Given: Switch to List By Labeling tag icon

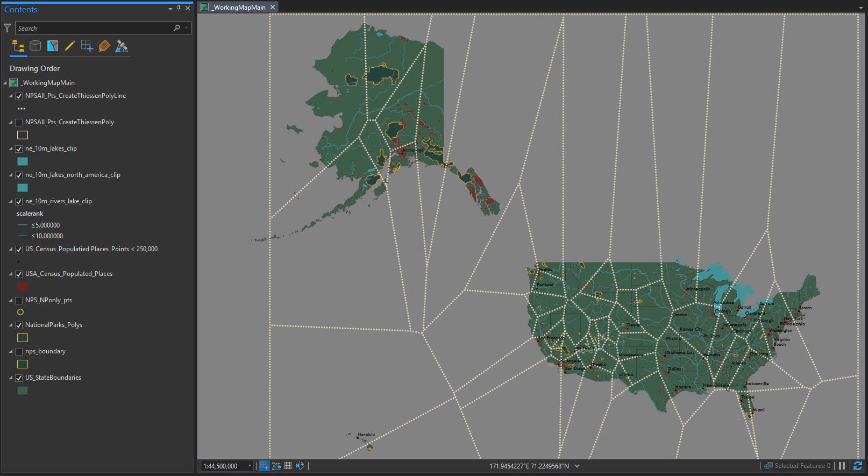Looking at the screenshot, I should click(x=104, y=46).
